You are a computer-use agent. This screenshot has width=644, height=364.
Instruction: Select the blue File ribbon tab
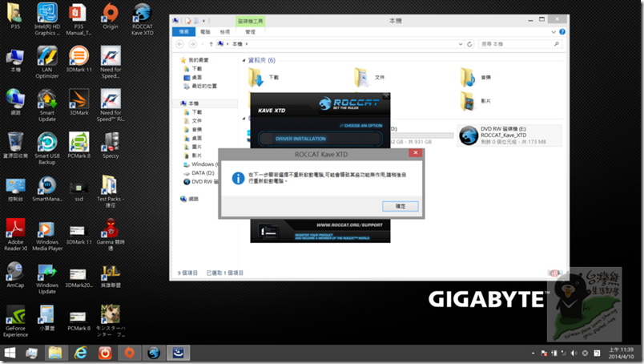coord(183,32)
